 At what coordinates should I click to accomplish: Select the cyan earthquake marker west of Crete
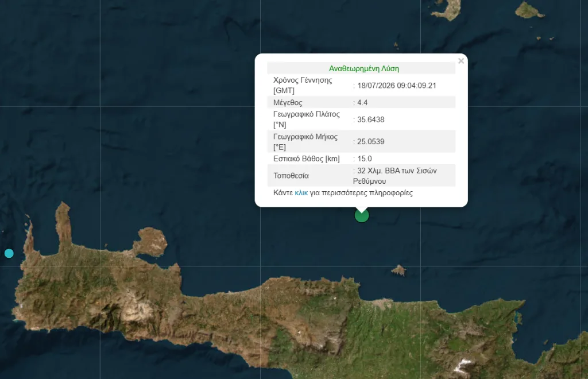tap(9, 253)
